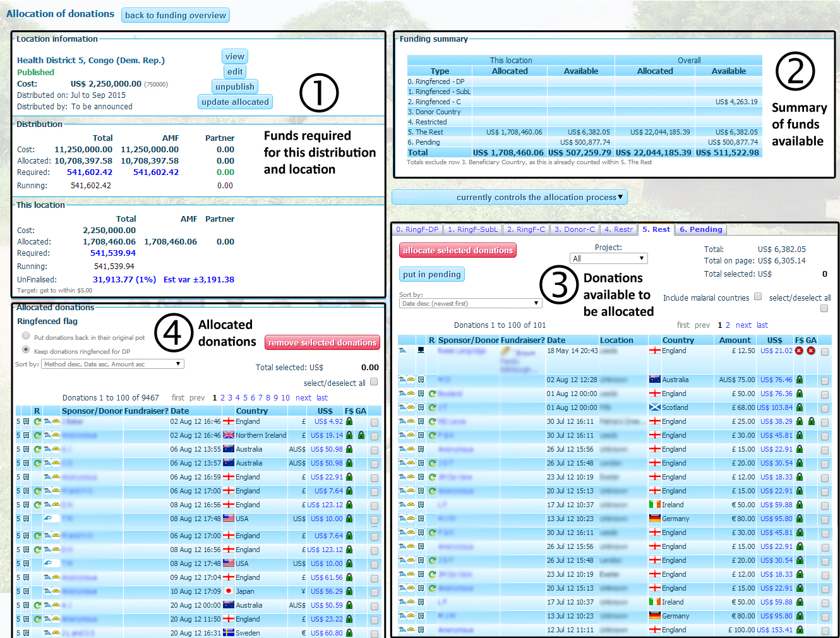Image resolution: width=840 pixels, height=638 pixels.
Task: Enable the Include malarial countries checkbox
Action: [758, 296]
